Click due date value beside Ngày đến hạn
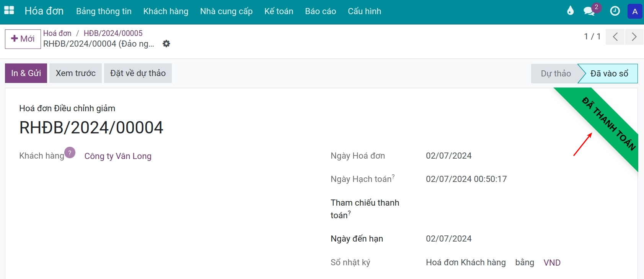644x279 pixels. (x=448, y=238)
